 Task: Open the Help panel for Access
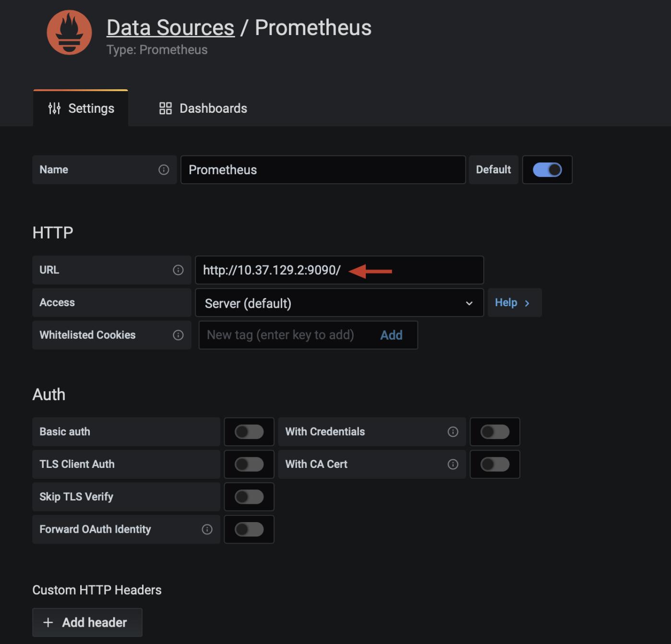point(515,303)
